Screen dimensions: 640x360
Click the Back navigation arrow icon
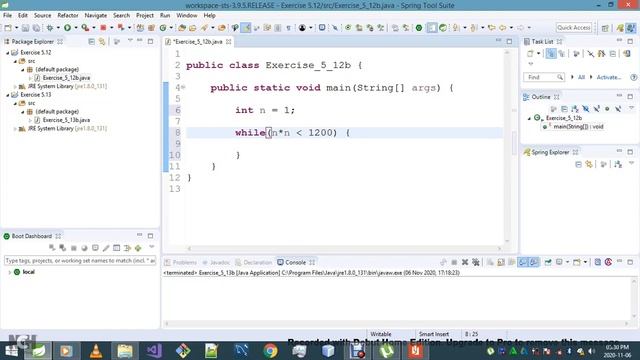pyautogui.click(x=502, y=28)
